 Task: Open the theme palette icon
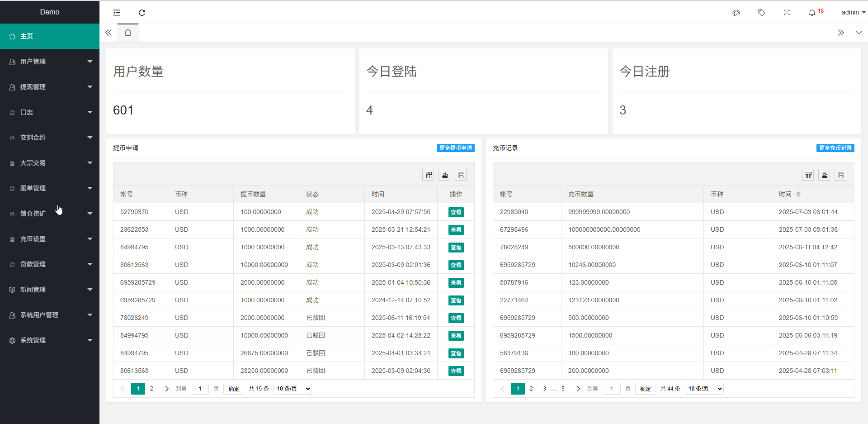[736, 13]
